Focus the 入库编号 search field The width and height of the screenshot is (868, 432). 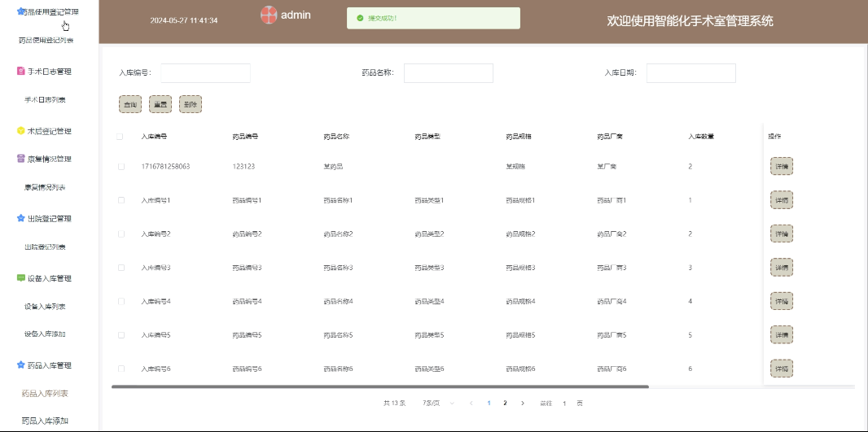tap(205, 73)
